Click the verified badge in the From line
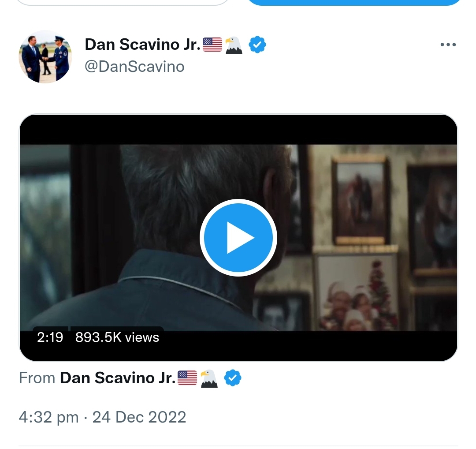The height and width of the screenshot is (449, 476). point(233,378)
